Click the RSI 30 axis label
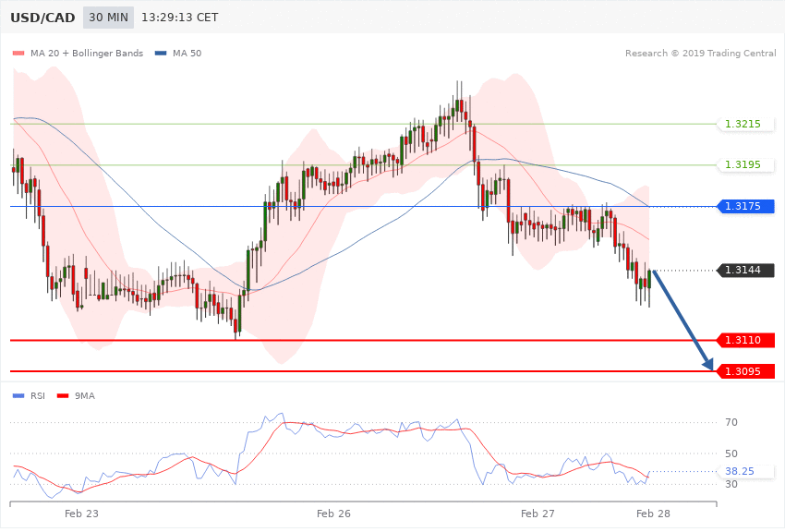The width and height of the screenshot is (785, 532). pos(731,484)
